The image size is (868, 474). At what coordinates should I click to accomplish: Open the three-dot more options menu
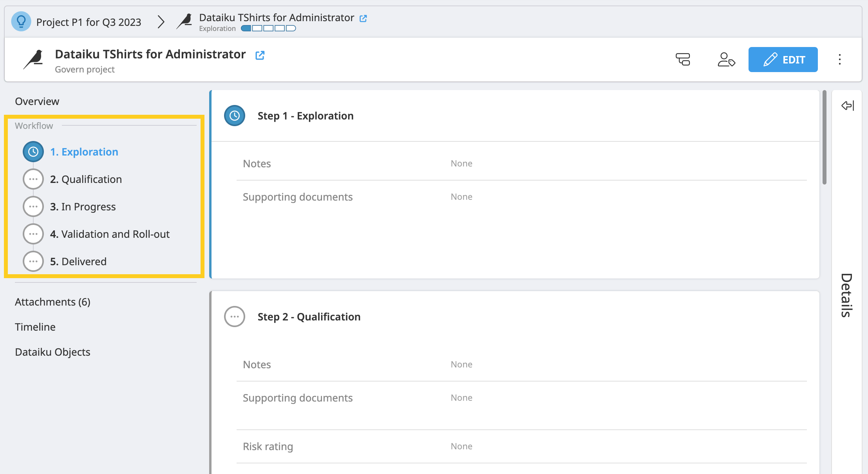click(840, 60)
